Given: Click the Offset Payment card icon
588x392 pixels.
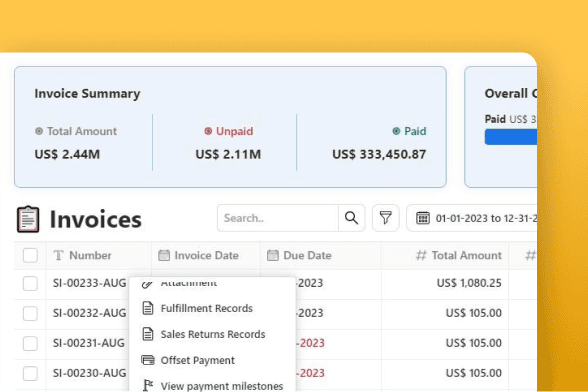Looking at the screenshot, I should click(x=148, y=360).
